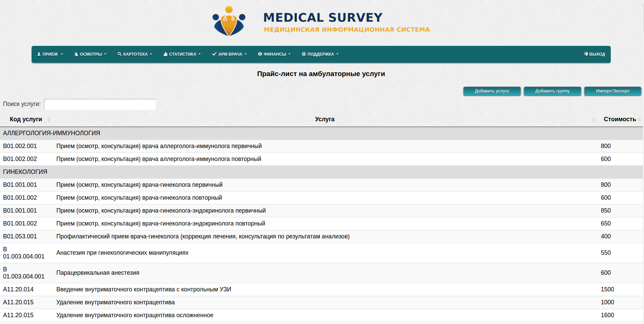Screen dimensions: 644x324
Task: Expand the СТАТИСТИКА dropdown arrow
Action: click(200, 54)
